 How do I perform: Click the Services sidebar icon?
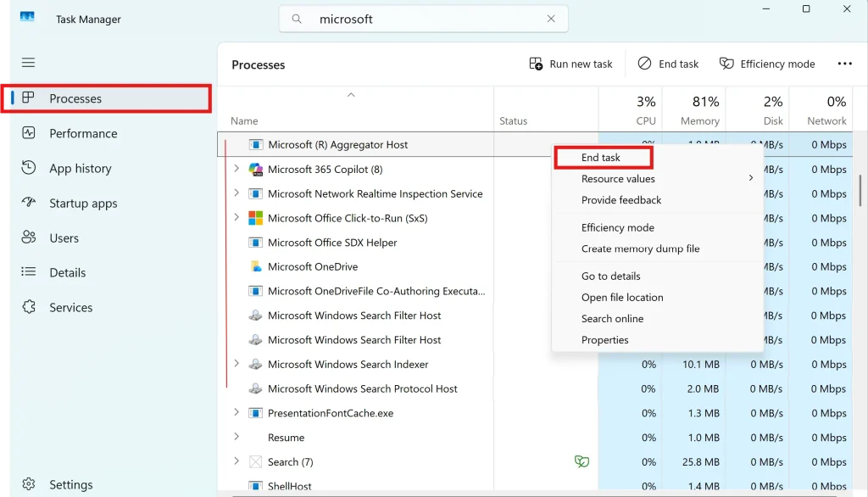[26, 307]
